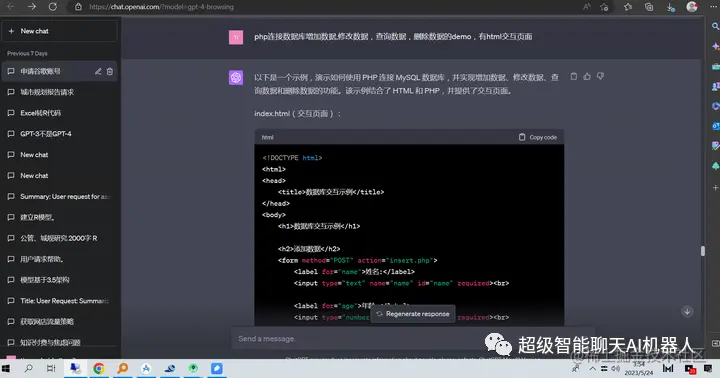Viewport: 720px width, 378px height.
Task: View site info via the lock icon
Action: (79, 7)
